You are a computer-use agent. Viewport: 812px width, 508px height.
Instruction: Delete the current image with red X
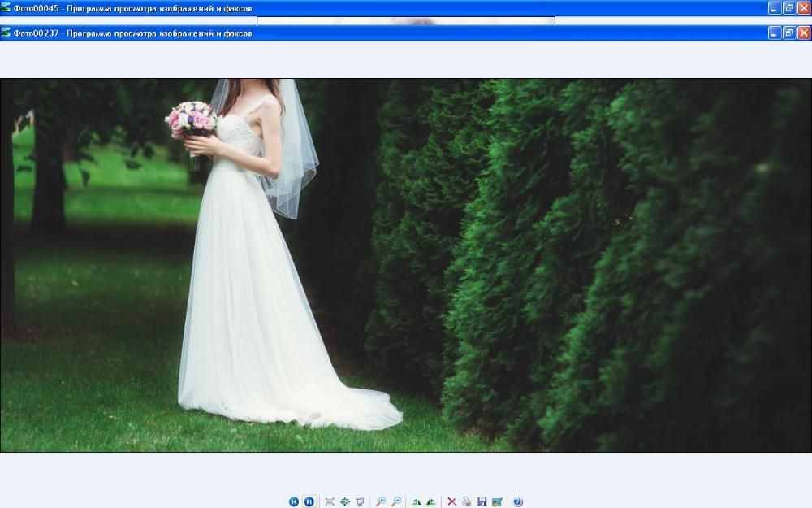pyautogui.click(x=451, y=501)
